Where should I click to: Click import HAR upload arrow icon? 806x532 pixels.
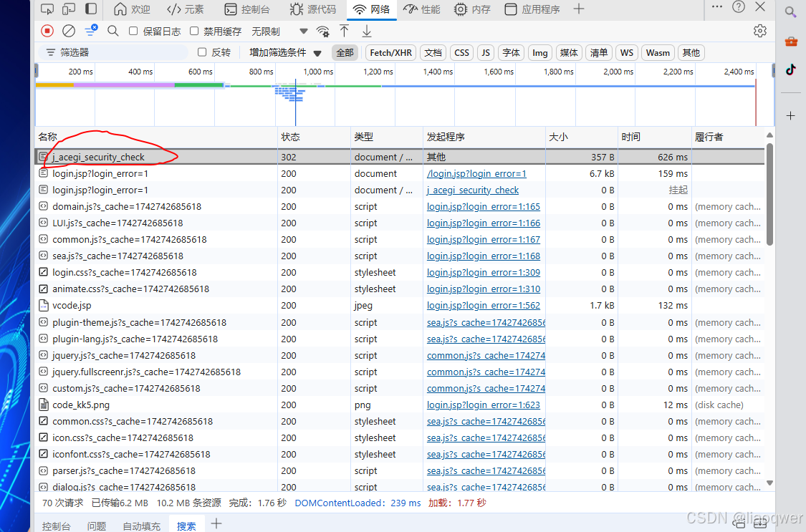pyautogui.click(x=345, y=32)
